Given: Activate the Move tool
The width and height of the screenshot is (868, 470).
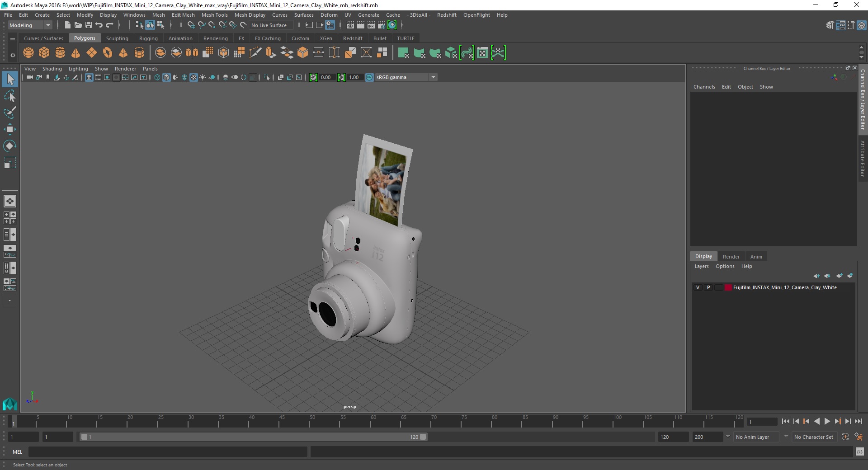Looking at the screenshot, I should coord(10,129).
